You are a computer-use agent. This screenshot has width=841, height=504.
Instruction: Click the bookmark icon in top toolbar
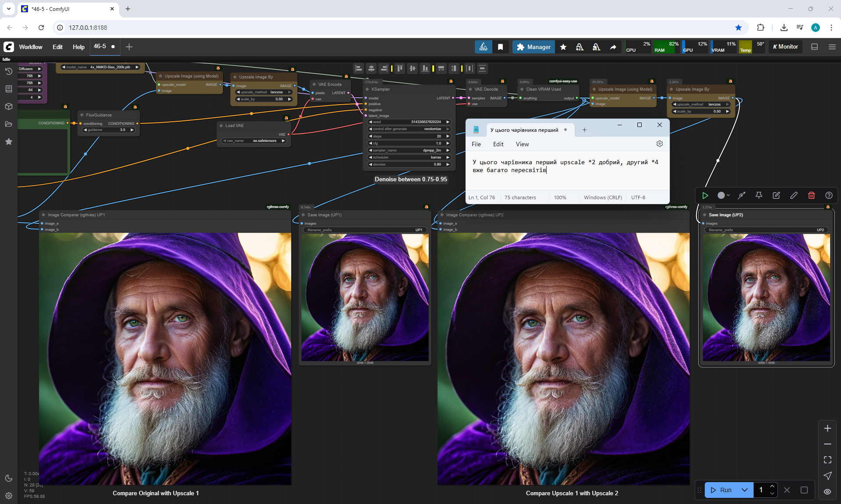(500, 47)
